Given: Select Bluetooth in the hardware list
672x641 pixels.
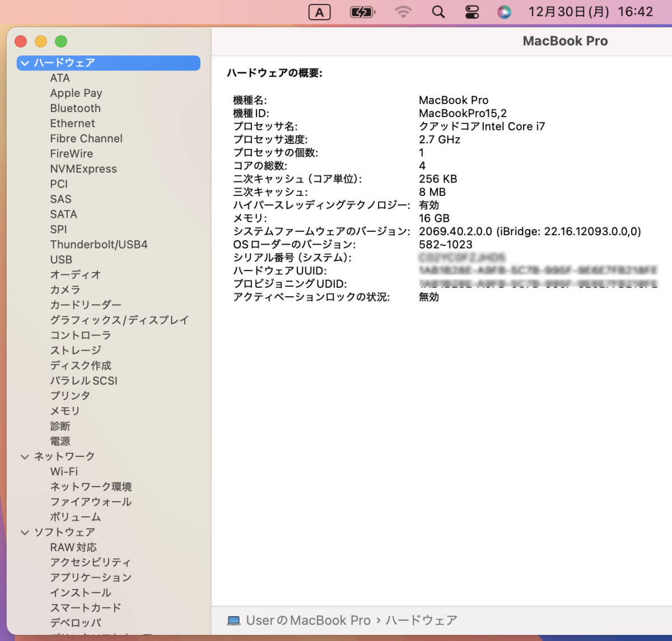Looking at the screenshot, I should 76,108.
